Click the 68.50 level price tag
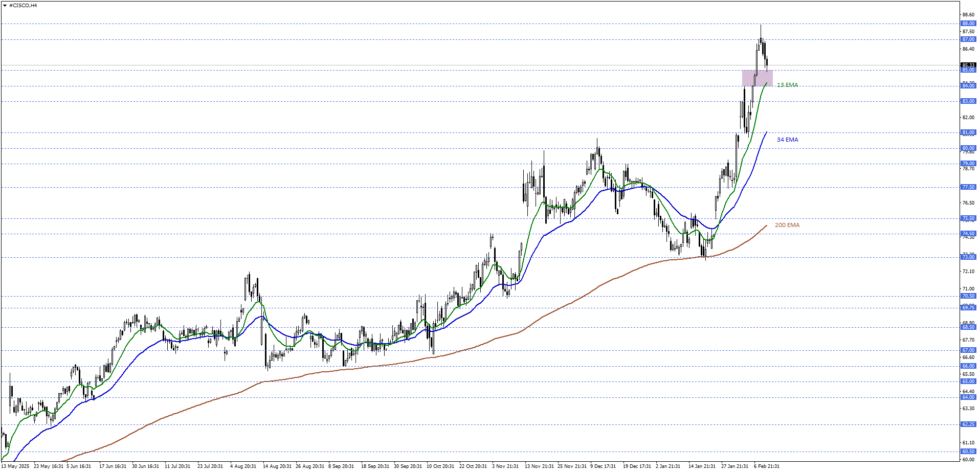The image size is (980, 472). pyautogui.click(x=968, y=327)
